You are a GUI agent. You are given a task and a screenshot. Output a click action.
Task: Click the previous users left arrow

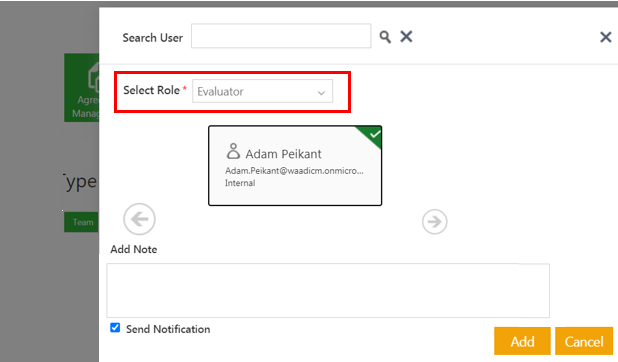pyautogui.click(x=140, y=219)
